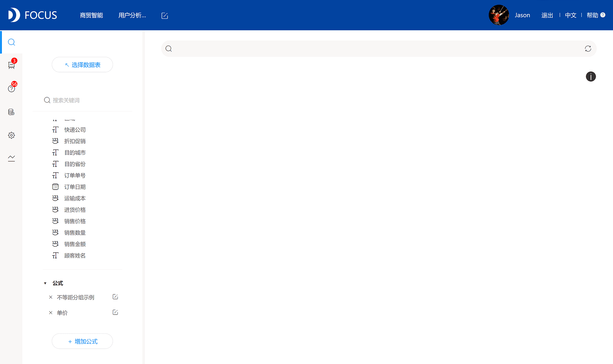
Task: Click 选择数据表 to choose data table
Action: [82, 64]
